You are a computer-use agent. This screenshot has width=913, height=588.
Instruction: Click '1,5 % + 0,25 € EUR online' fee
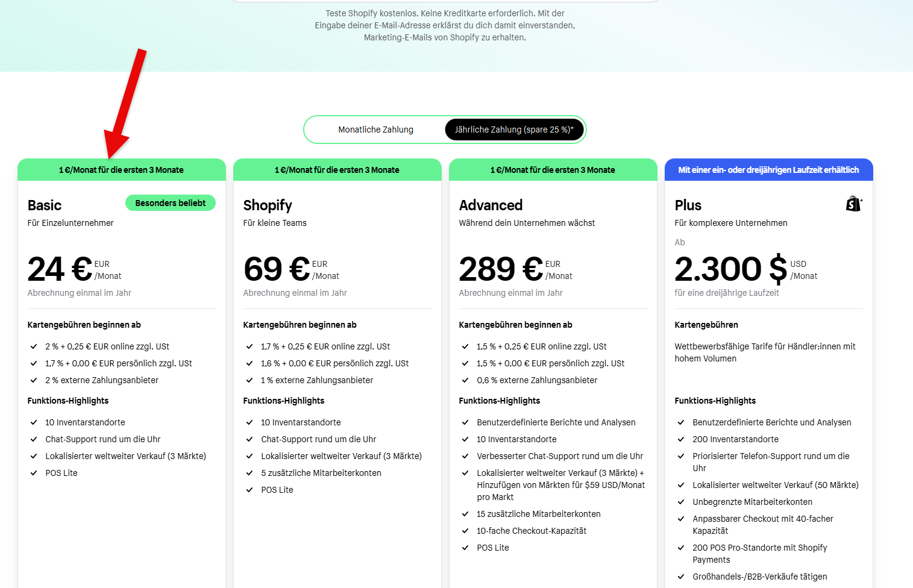(542, 346)
